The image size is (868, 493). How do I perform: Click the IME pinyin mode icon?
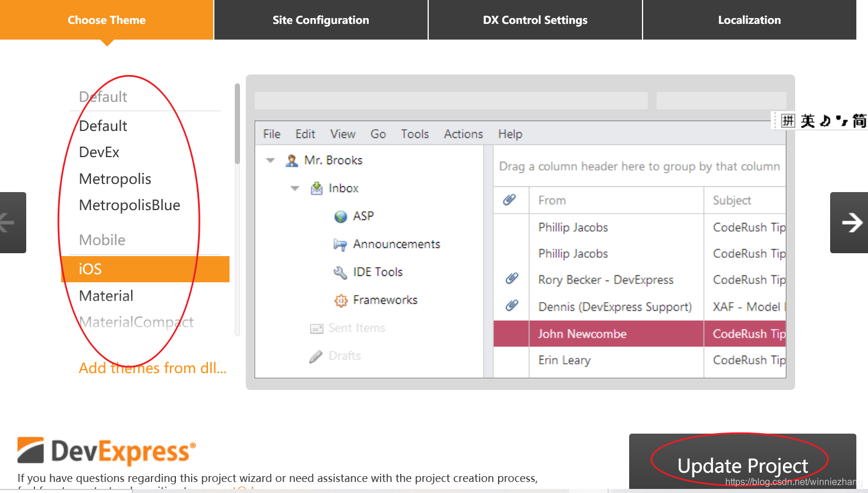click(x=788, y=120)
